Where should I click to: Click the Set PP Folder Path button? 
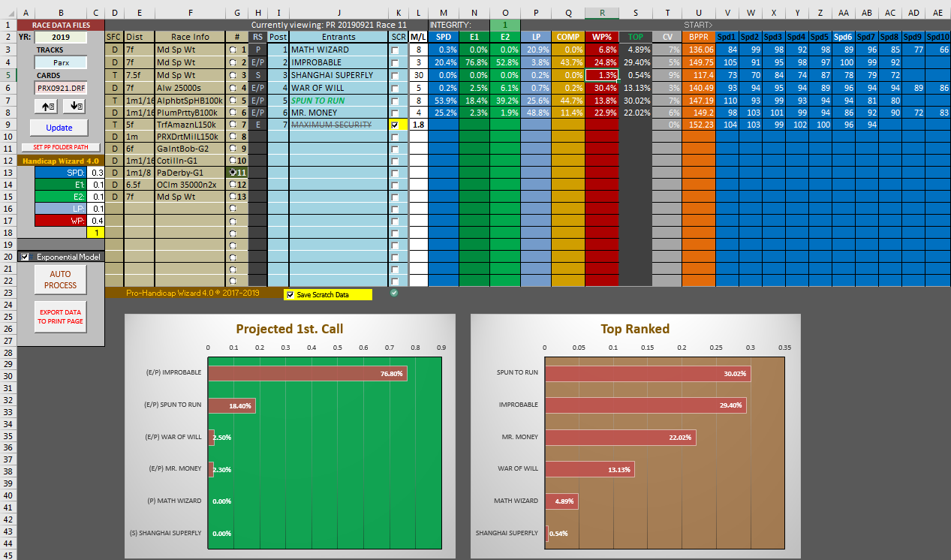[x=60, y=147]
